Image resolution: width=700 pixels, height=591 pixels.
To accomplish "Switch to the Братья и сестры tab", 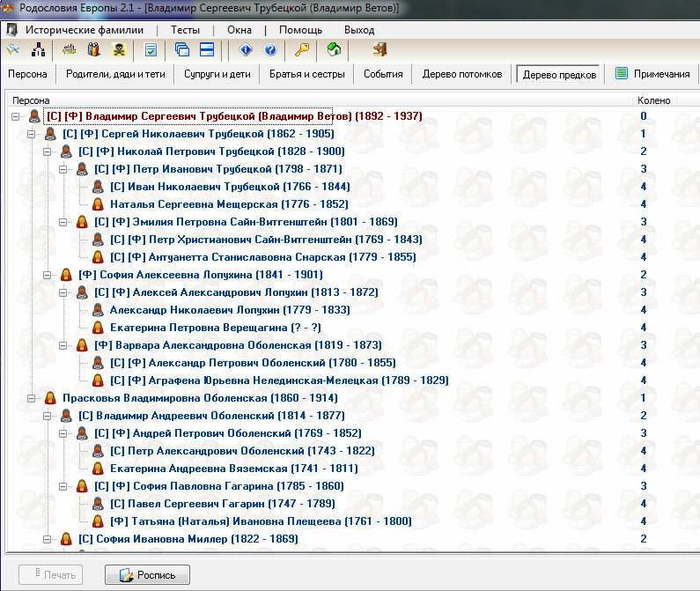I will (x=307, y=74).
